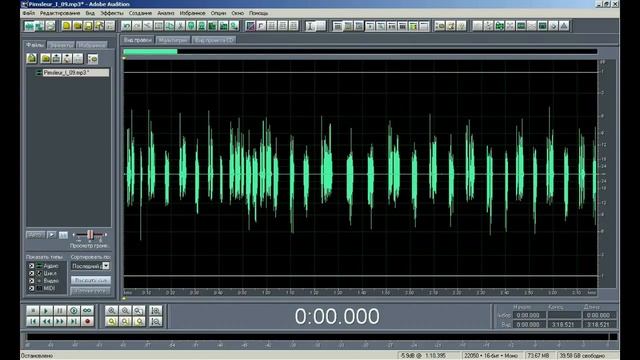Image resolution: width=640 pixels, height=360 pixels.
Task: Open the Редактирование menu
Action: click(60, 13)
